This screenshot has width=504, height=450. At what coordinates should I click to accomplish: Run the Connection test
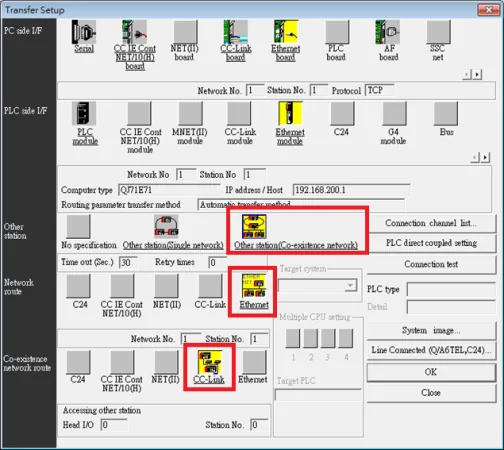pyautogui.click(x=431, y=264)
